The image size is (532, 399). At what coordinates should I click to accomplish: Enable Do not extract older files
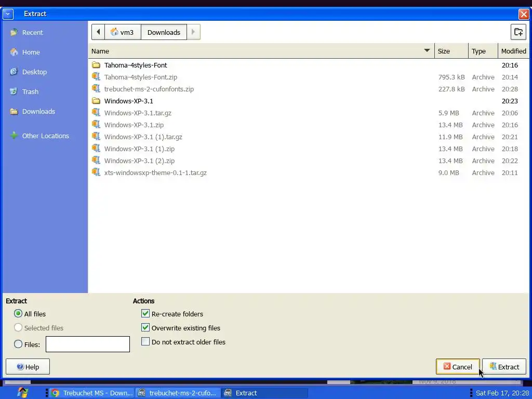tap(145, 341)
